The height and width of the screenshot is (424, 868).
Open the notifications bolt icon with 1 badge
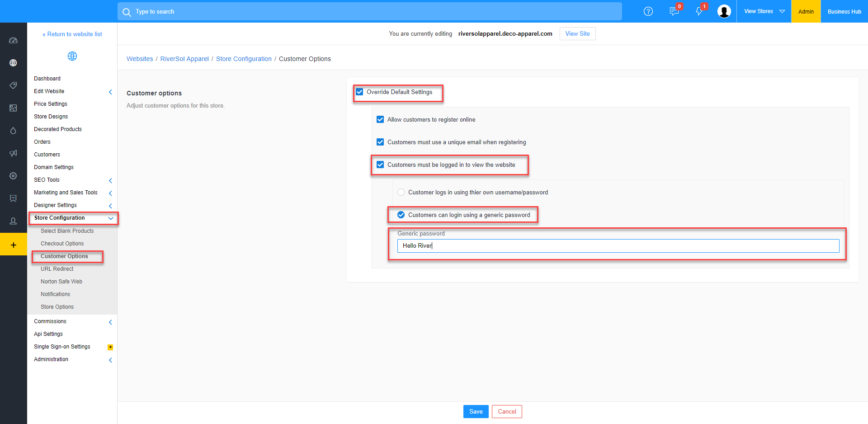point(699,11)
